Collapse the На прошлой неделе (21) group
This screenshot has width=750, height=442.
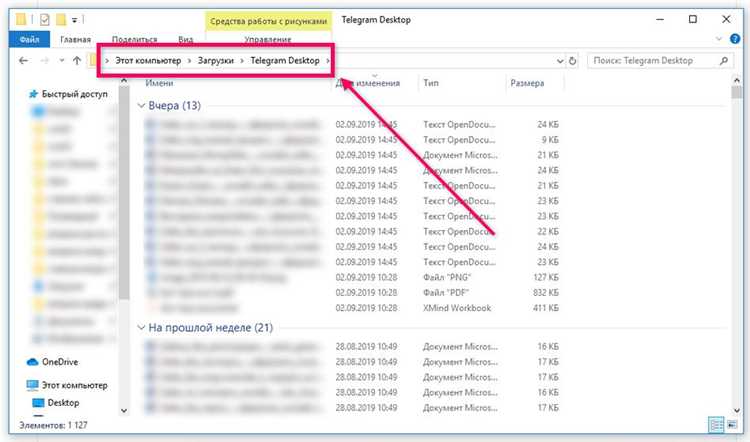tap(141, 327)
